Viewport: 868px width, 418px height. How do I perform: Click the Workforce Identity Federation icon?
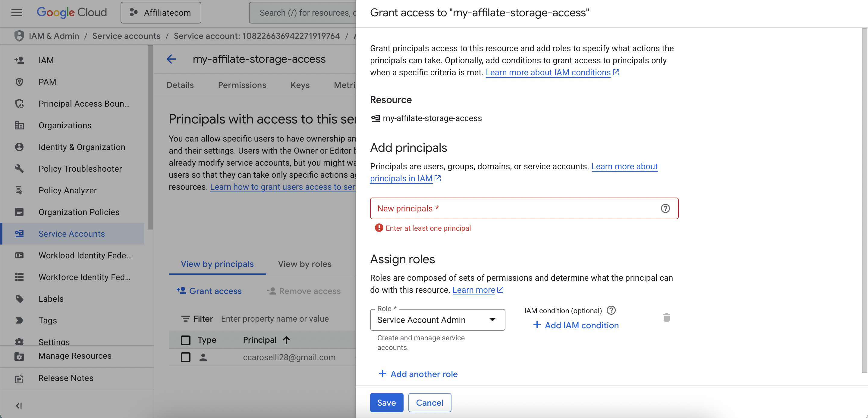pyautogui.click(x=19, y=277)
